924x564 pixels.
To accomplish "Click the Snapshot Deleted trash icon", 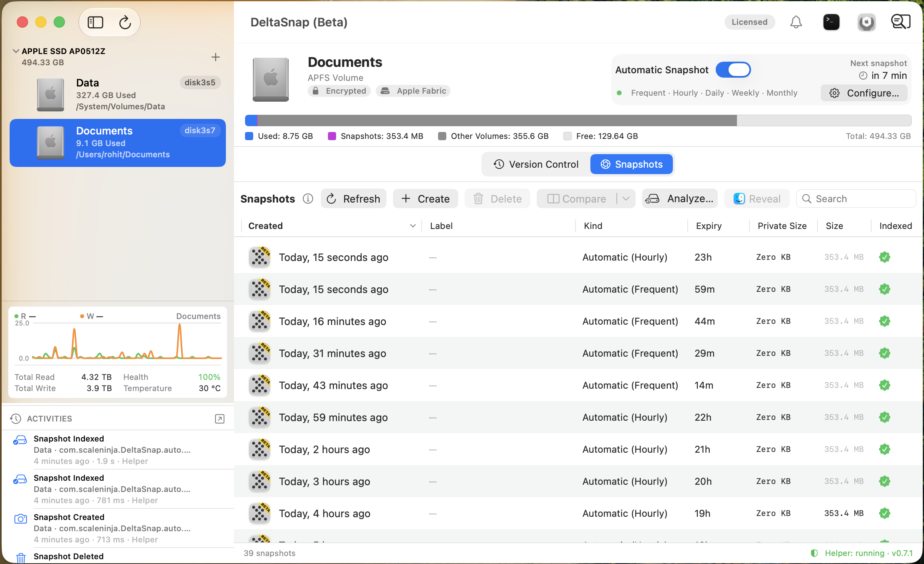I will click(20, 557).
